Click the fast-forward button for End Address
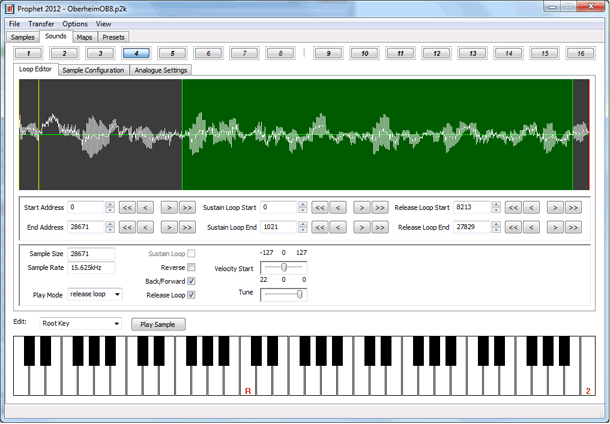This screenshot has height=424, width=610. click(187, 228)
